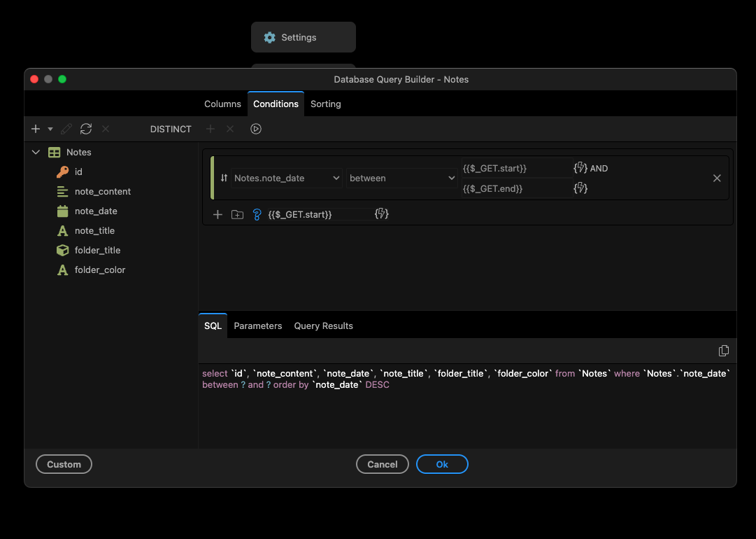
Task: Toggle the DISTINCT option
Action: pyautogui.click(x=171, y=129)
